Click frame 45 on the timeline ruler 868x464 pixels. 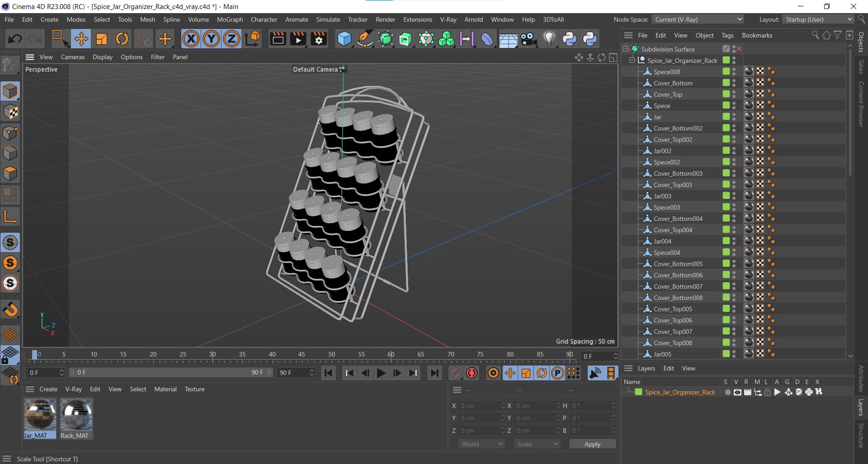302,355
